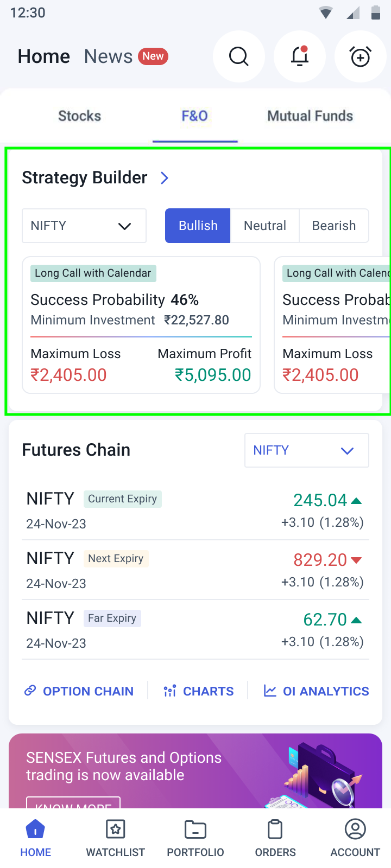The height and width of the screenshot is (868, 391).
Task: Open the CHARTS link
Action: tap(199, 691)
